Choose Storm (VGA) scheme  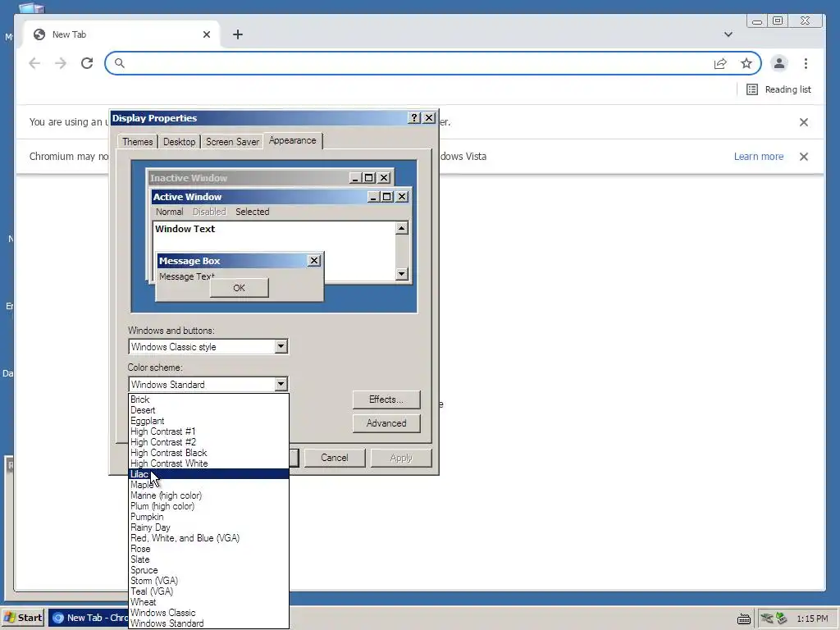(x=209, y=581)
